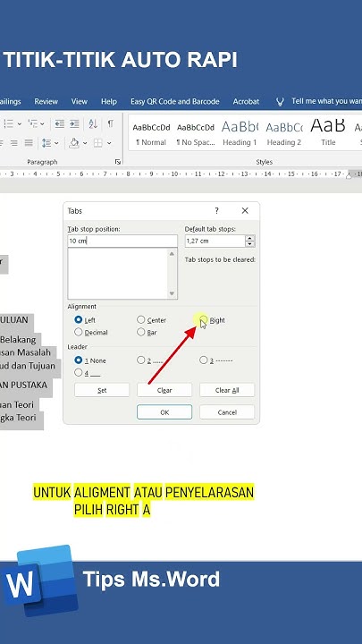Click OK in Tabs dialog
The image size is (362, 644).
click(x=164, y=412)
